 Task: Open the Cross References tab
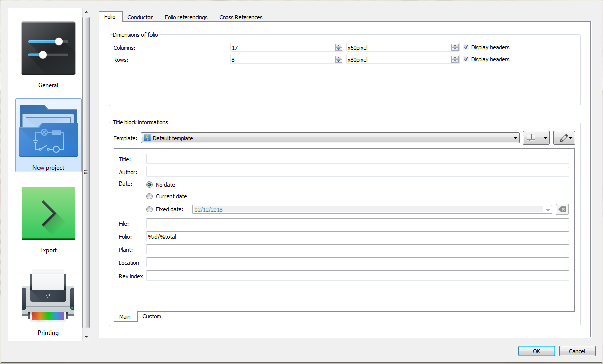[241, 17]
